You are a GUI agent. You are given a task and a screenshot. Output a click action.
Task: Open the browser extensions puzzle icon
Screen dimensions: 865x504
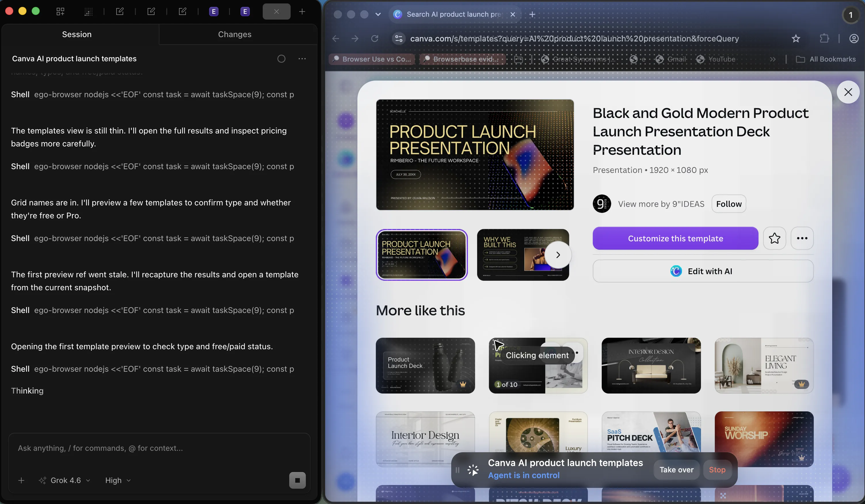pyautogui.click(x=824, y=39)
